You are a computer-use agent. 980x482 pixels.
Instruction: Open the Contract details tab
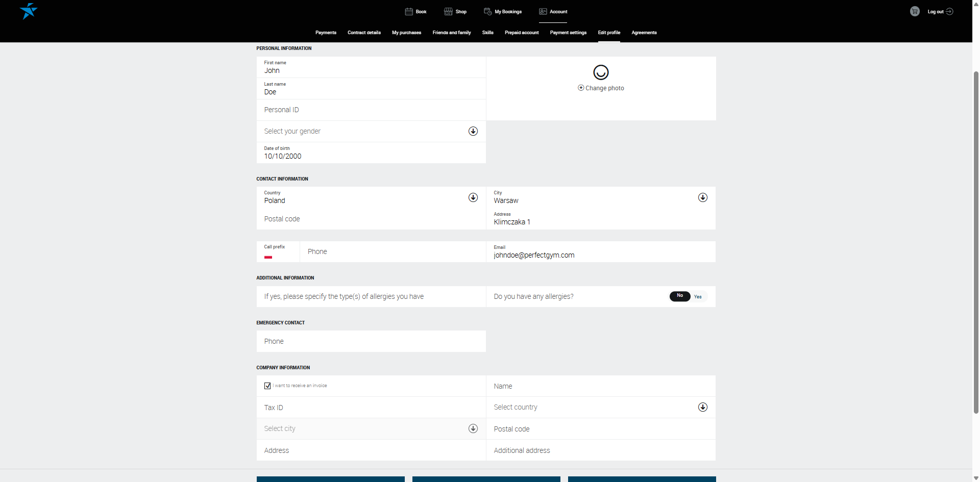[364, 33]
